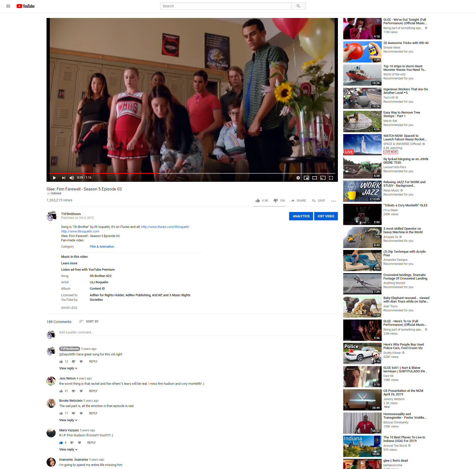Play the video
This screenshot has width=476, height=469.
pos(54,178)
